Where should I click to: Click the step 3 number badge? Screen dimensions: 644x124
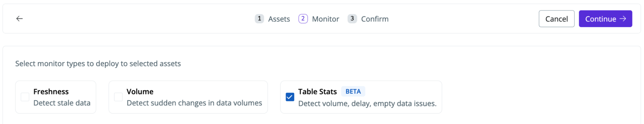pos(352,19)
